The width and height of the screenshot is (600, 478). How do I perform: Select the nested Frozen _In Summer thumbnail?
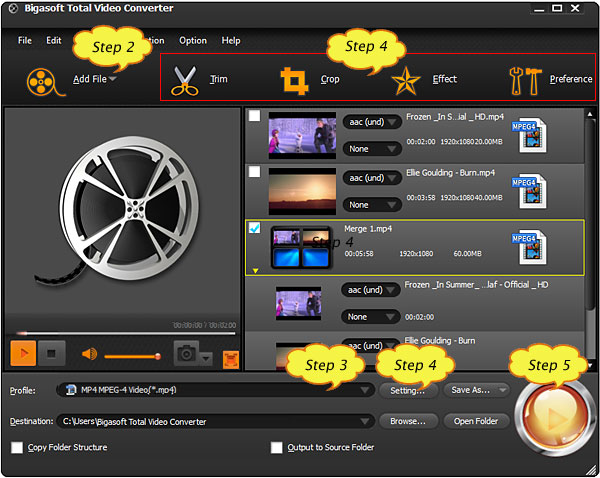coord(298,303)
